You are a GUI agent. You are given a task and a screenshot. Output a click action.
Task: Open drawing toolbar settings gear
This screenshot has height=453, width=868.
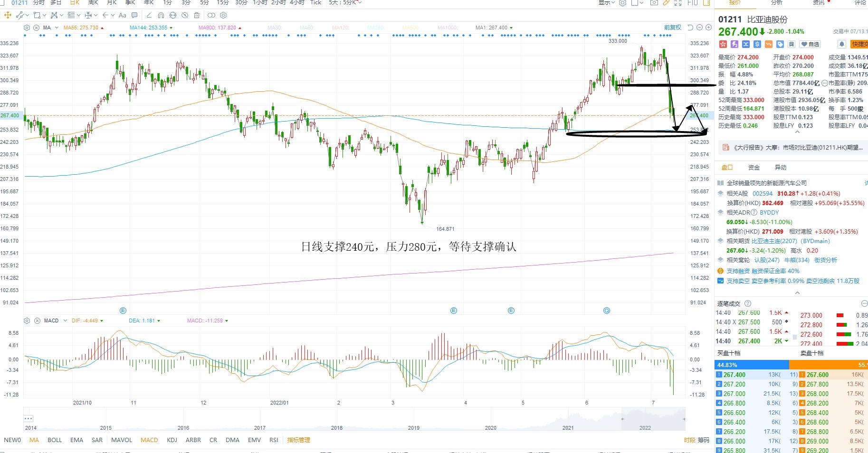coord(223,15)
